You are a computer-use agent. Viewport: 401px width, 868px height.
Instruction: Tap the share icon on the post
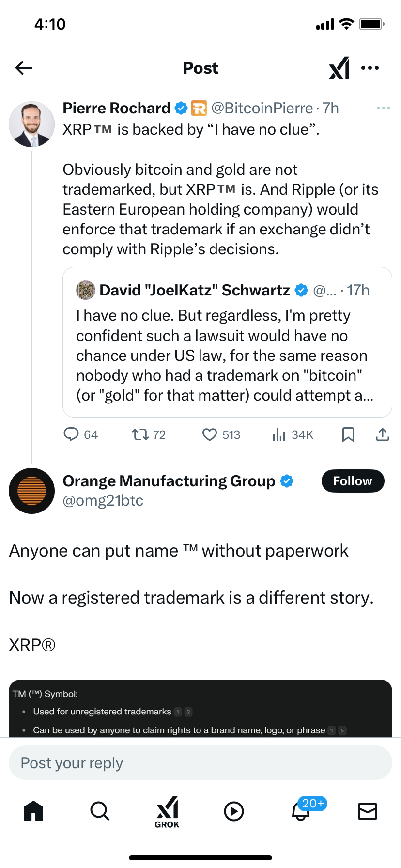tap(382, 434)
